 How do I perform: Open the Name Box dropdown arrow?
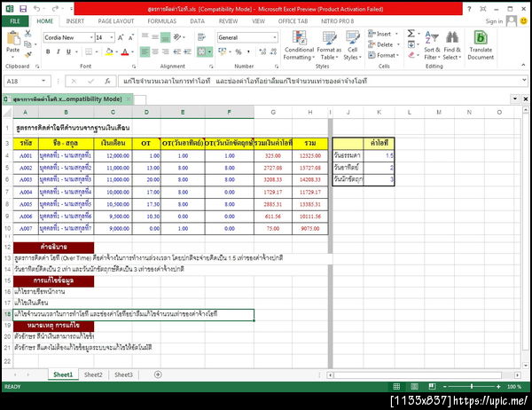43,81
